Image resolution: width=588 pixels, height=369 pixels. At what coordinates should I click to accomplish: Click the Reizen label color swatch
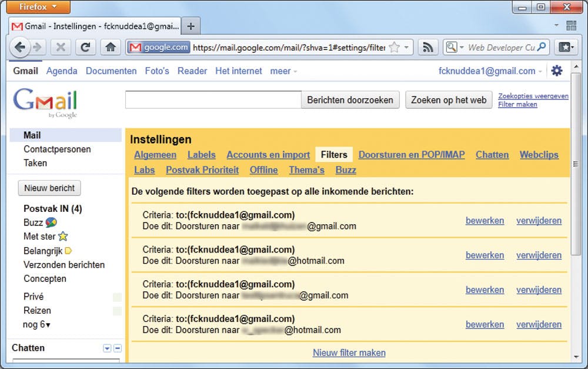point(117,311)
